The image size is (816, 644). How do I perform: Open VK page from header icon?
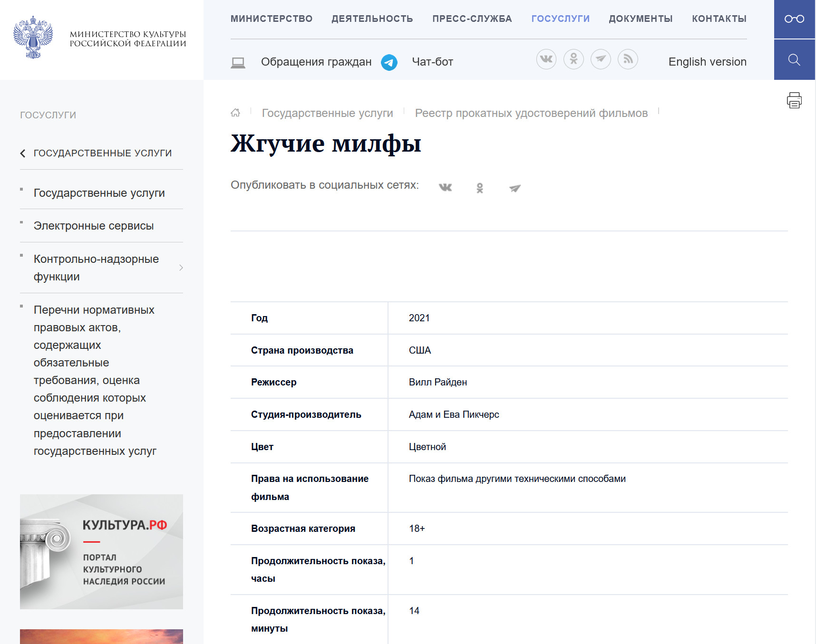[546, 59]
